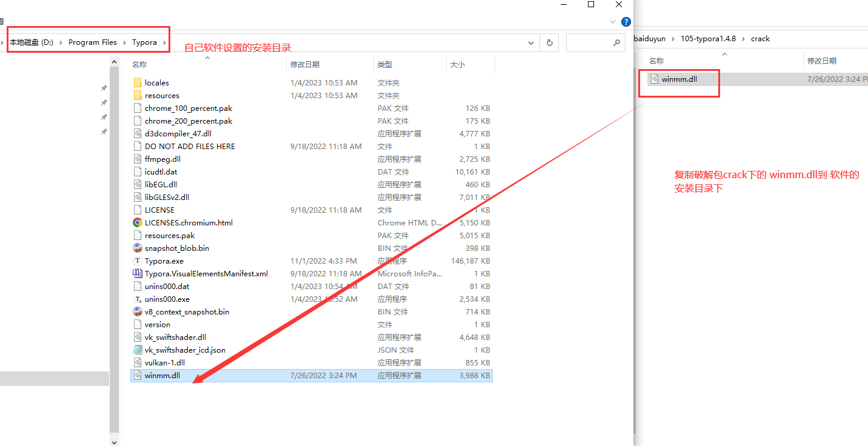Click the 146,187 KB size value
The image size is (868, 446).
point(470,261)
